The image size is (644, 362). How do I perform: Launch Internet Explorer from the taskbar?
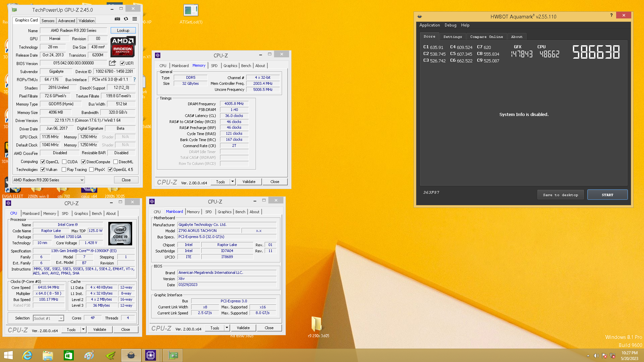27,355
